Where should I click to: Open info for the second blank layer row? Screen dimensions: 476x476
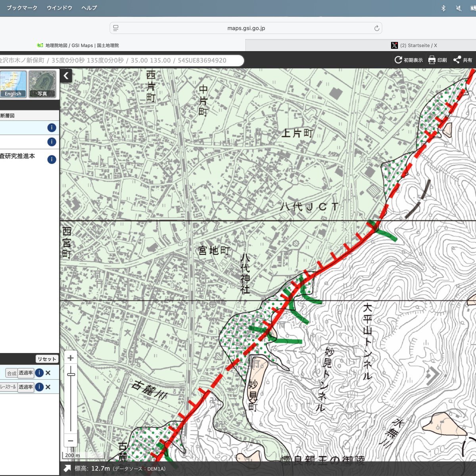pos(52,142)
